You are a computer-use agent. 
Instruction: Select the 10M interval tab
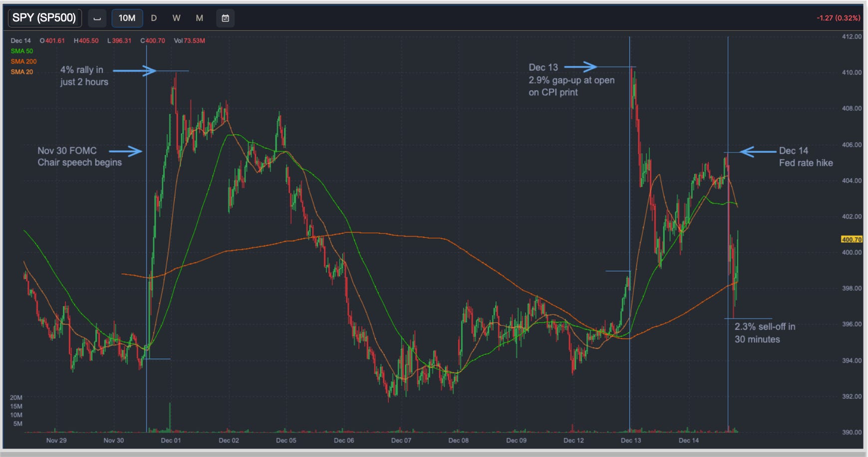127,18
